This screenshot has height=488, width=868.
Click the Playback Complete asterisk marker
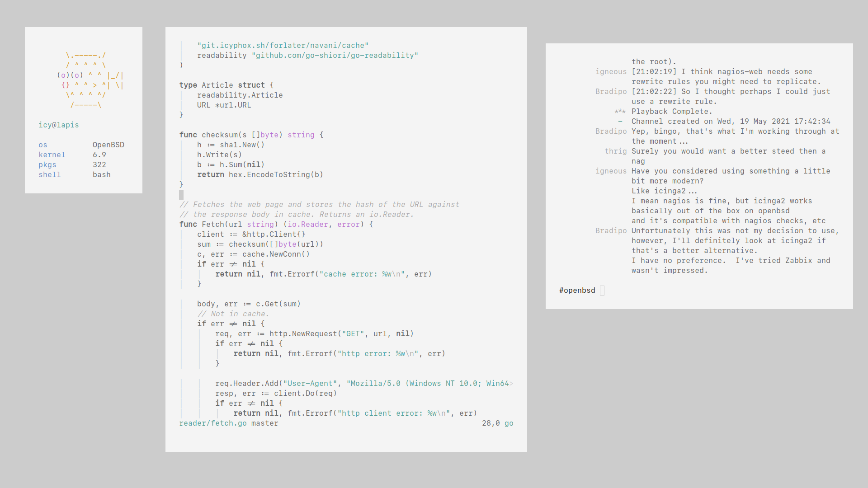pyautogui.click(x=620, y=112)
